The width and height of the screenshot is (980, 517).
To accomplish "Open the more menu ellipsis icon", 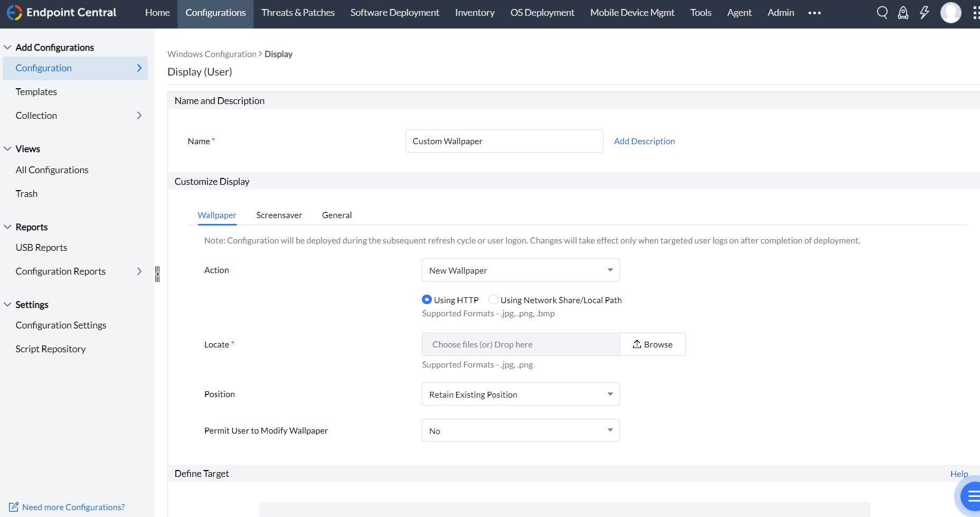I will click(814, 13).
